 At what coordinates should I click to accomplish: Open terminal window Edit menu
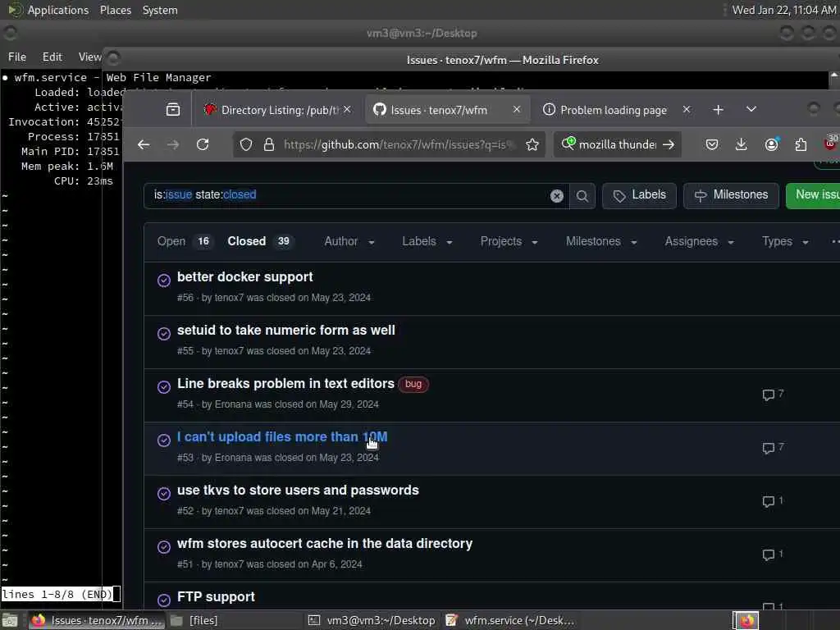coord(52,57)
